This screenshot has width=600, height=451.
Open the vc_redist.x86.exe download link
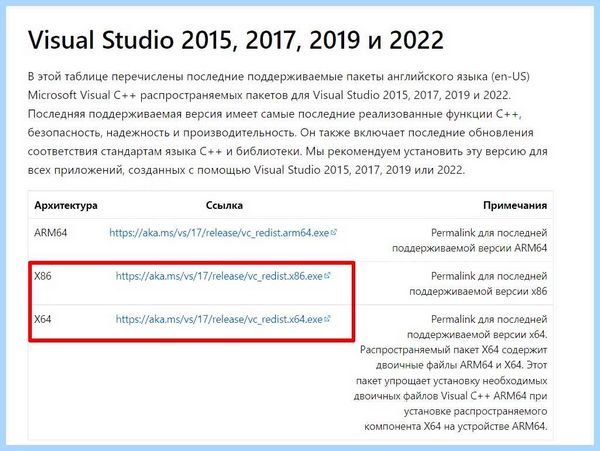(x=219, y=276)
